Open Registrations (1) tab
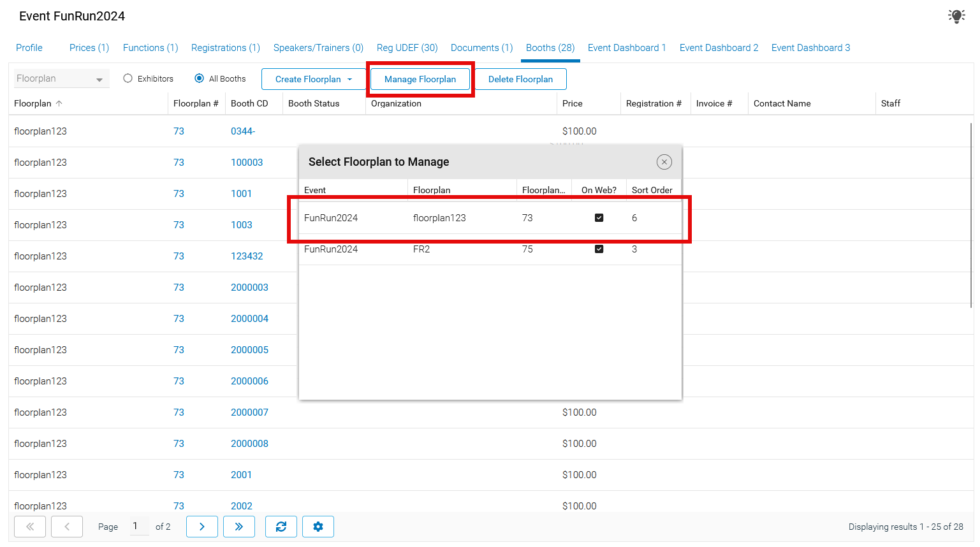The height and width of the screenshot is (547, 980). pyautogui.click(x=226, y=48)
